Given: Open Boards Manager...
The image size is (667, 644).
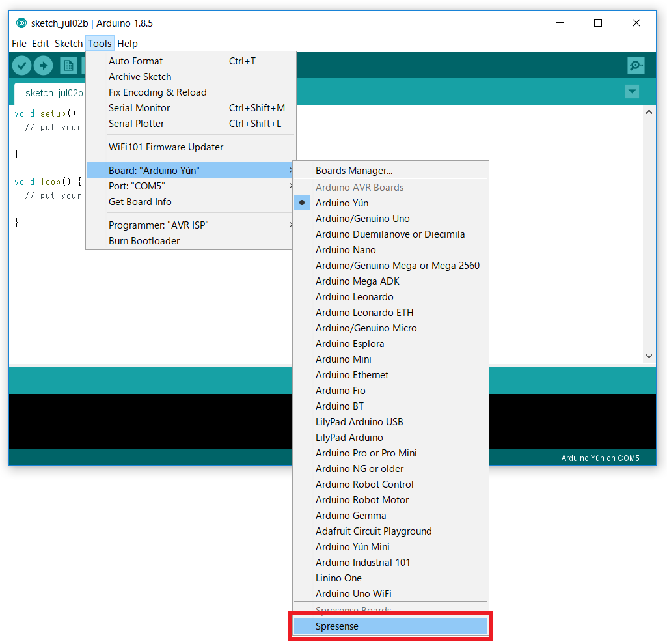Looking at the screenshot, I should [354, 171].
